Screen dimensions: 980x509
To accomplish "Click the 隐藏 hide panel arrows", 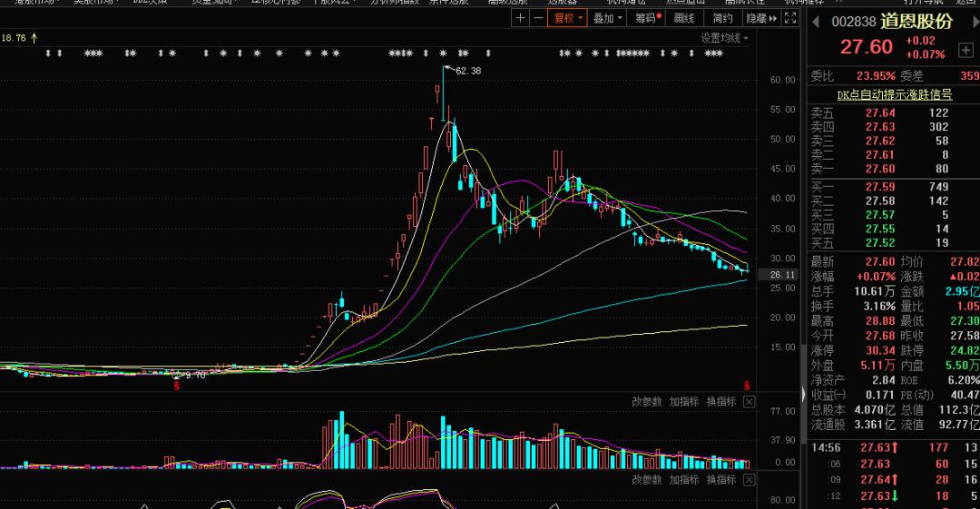I will pos(761,17).
